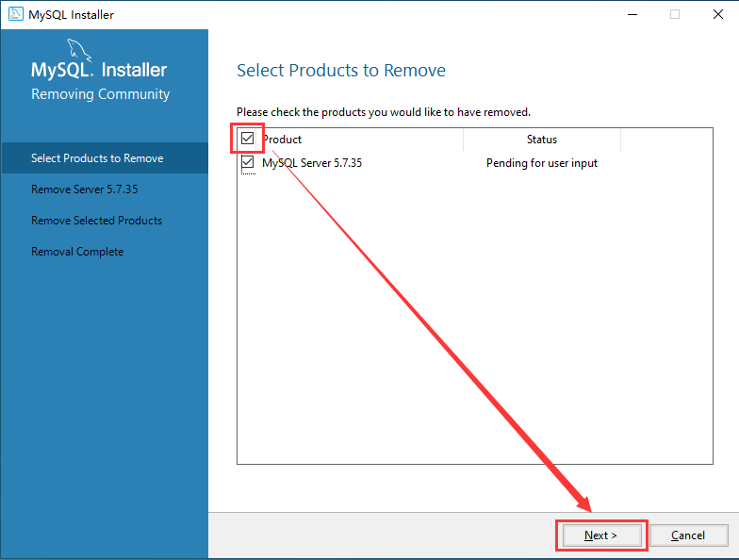Go to Remove Selected Products step

(x=96, y=221)
